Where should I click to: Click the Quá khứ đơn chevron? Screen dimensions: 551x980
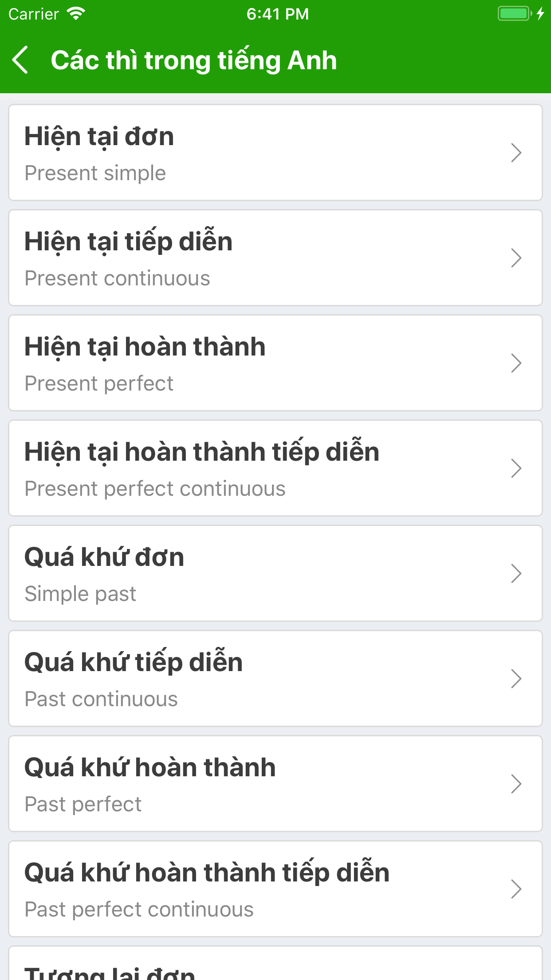(516, 573)
